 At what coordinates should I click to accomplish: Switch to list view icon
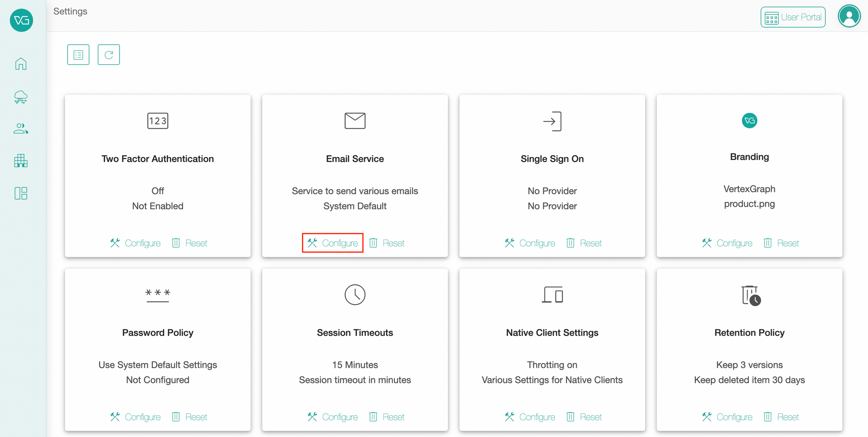[x=78, y=55]
